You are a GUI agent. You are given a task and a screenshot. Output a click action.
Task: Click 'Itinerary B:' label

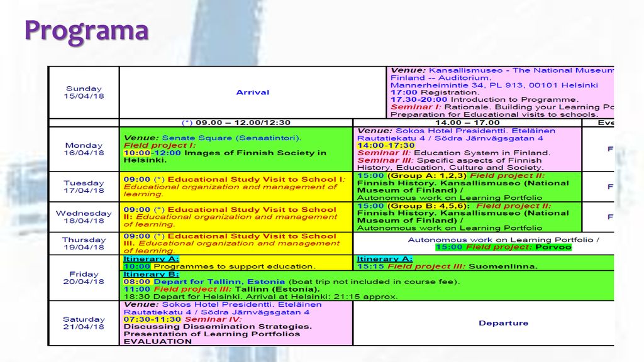point(151,274)
